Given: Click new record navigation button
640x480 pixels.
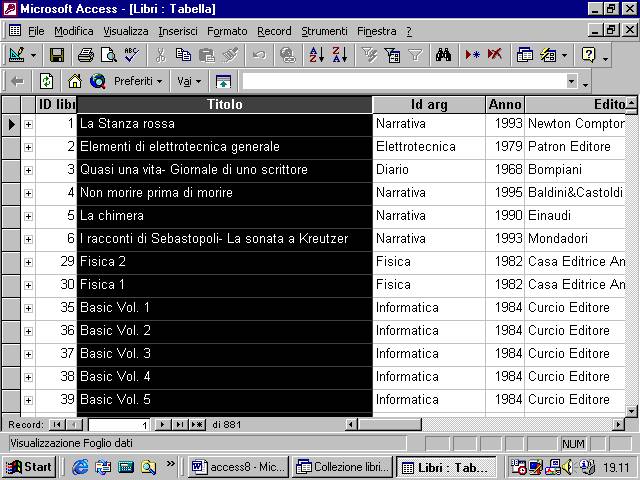Looking at the screenshot, I should [197, 424].
